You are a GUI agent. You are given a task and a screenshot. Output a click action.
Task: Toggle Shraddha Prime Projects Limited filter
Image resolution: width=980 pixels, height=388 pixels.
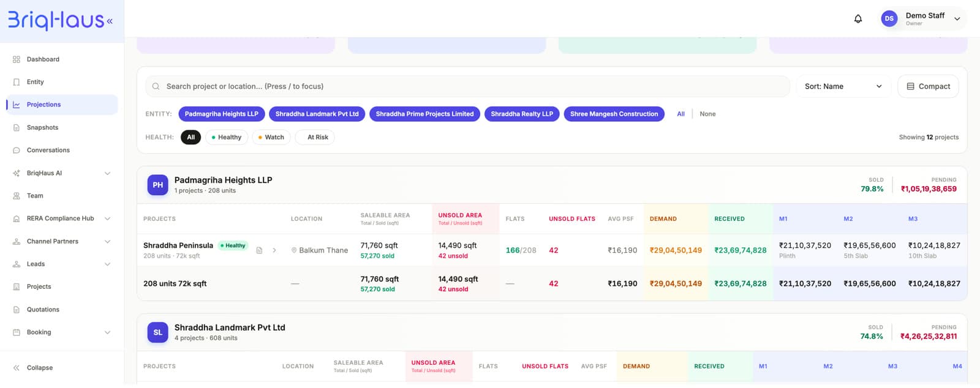click(x=425, y=114)
